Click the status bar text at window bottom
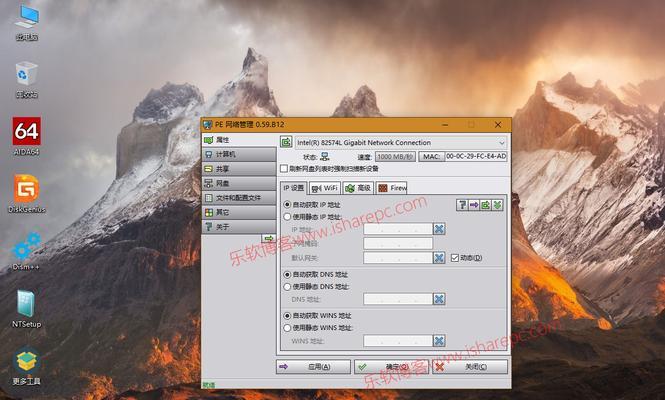The width and height of the screenshot is (665, 400). tap(209, 385)
